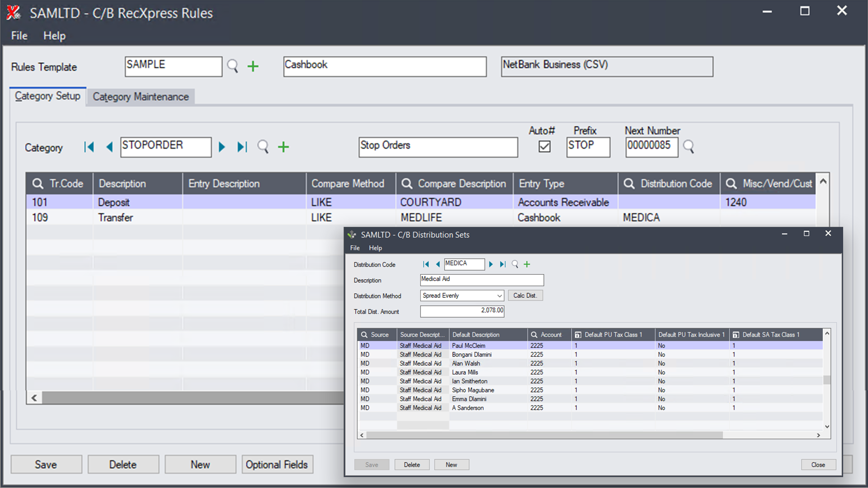The height and width of the screenshot is (488, 868).
Task: Click the Account column finder icon
Action: [533, 334]
